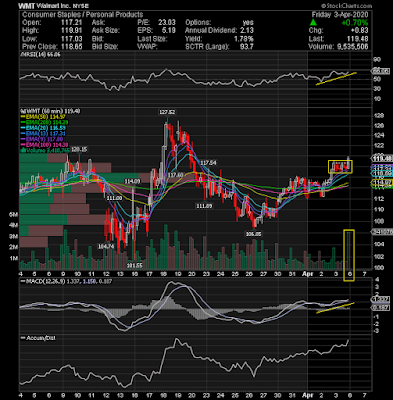Screen dimensions: 393x400
Task: Click the green EMA(200) legend entry
Action: pos(44,122)
